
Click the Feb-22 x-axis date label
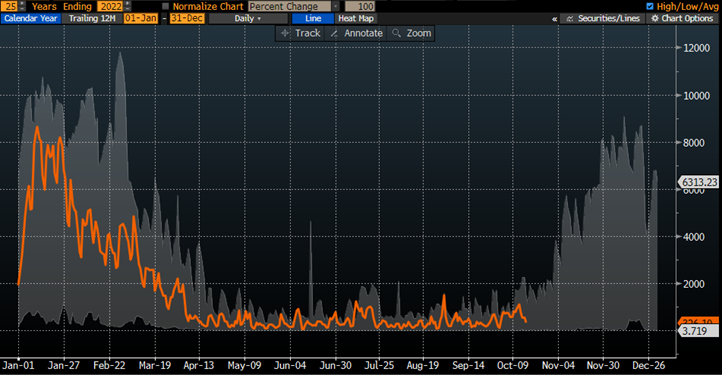pyautogui.click(x=109, y=365)
